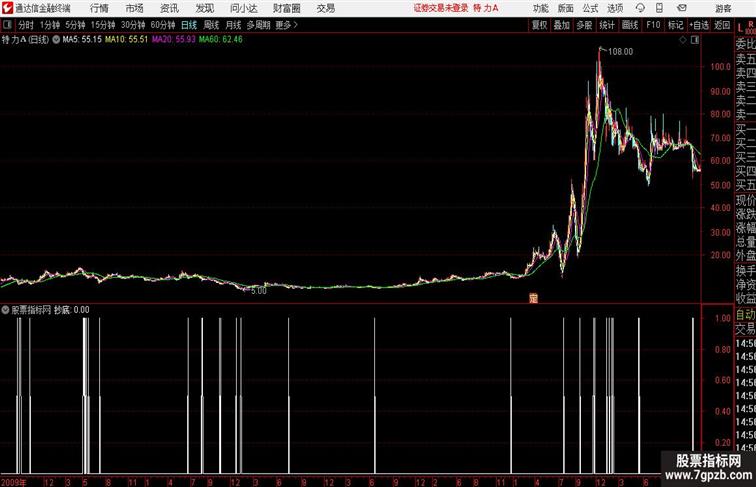The width and height of the screenshot is (756, 487).
Task: Open the customer service headset icon
Action: click(640, 8)
